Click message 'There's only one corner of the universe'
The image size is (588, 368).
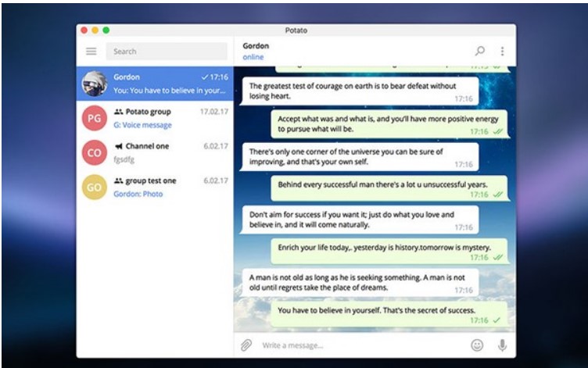(360, 156)
